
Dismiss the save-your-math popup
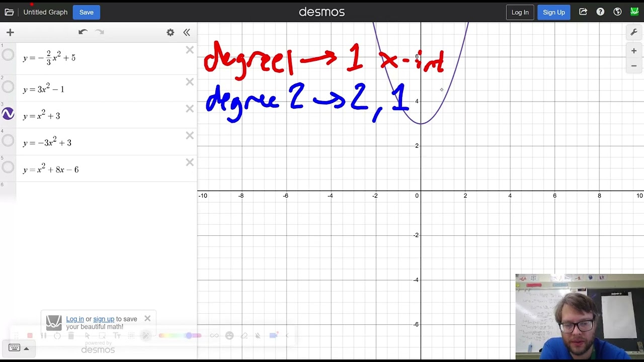(x=147, y=318)
